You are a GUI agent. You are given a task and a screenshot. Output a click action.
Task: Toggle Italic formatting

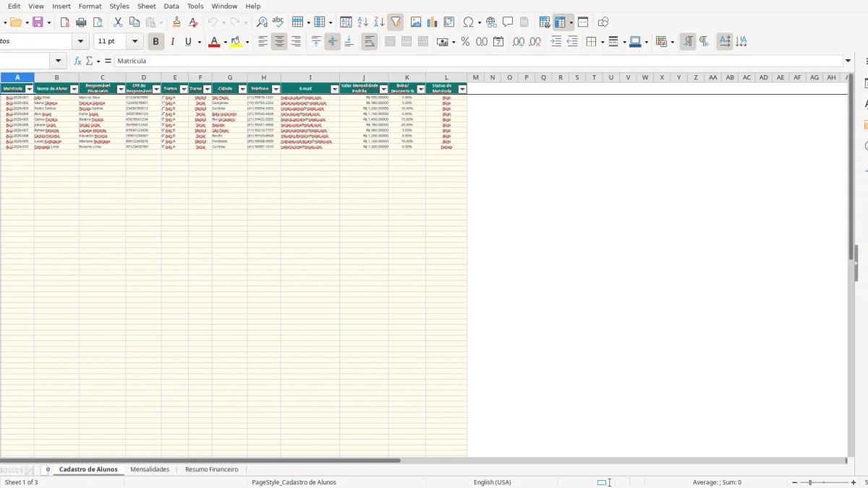(x=172, y=42)
